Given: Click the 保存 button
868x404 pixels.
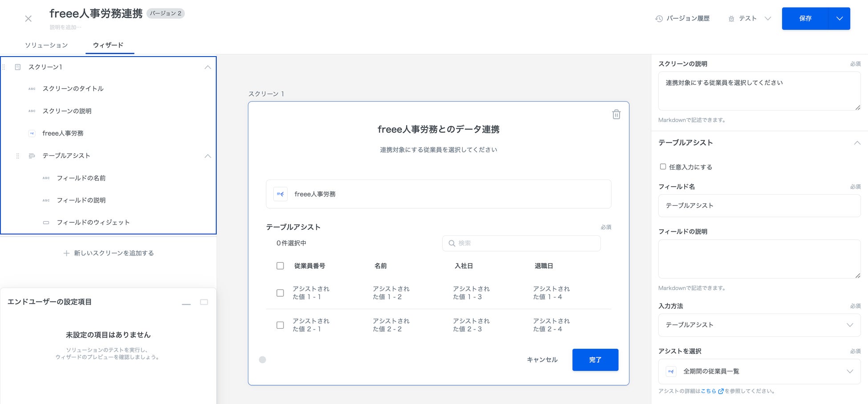Looking at the screenshot, I should point(805,19).
